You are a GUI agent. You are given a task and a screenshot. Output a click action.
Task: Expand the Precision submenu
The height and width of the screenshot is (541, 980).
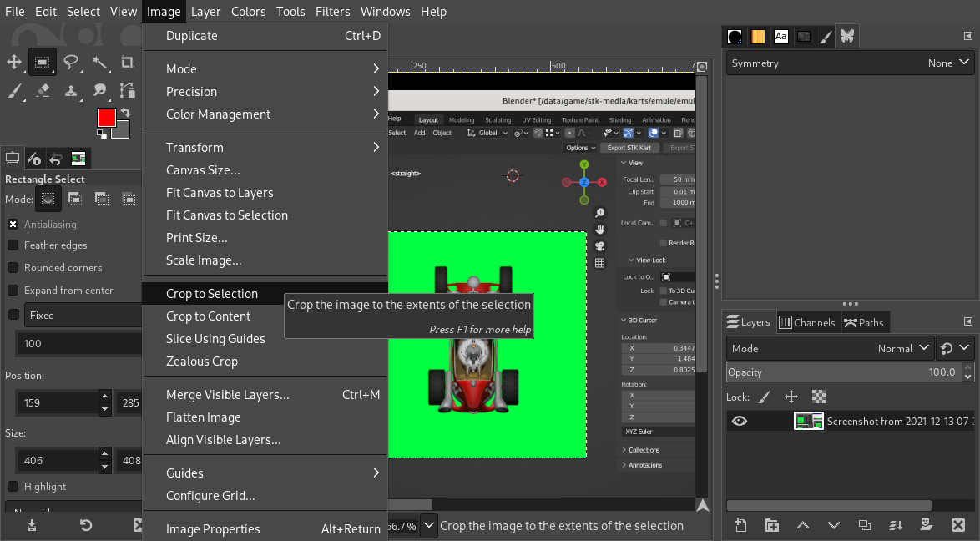coord(265,91)
